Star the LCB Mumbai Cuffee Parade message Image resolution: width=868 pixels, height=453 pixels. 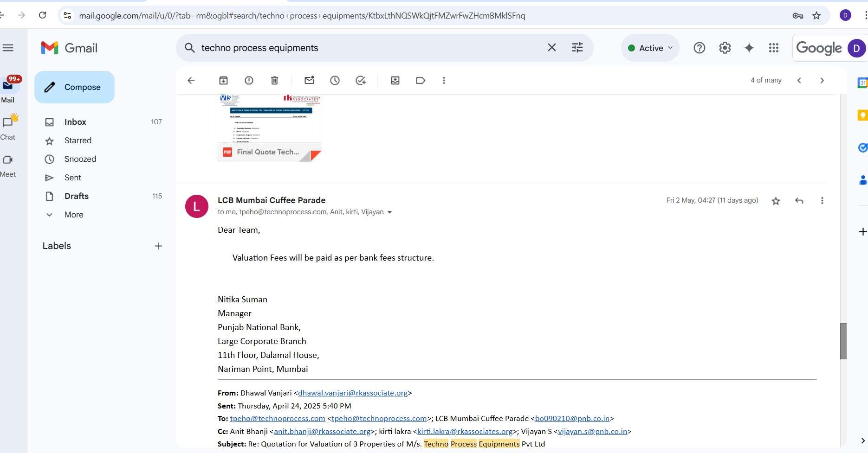776,201
